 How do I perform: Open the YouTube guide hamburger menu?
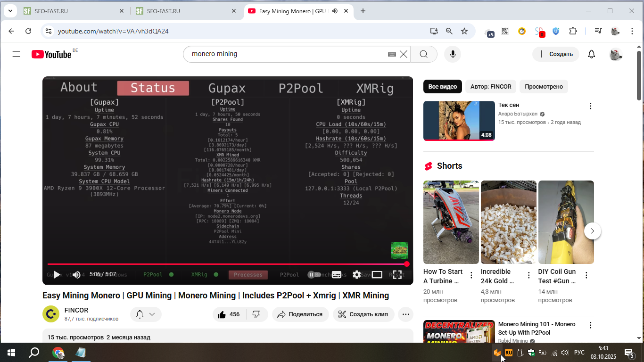17,54
